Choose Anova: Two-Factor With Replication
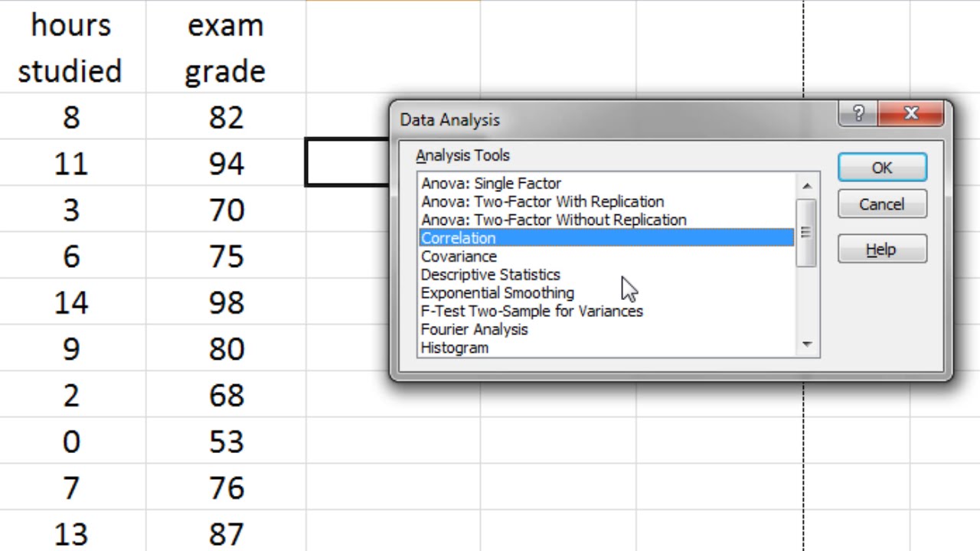The image size is (980, 551). pos(542,202)
